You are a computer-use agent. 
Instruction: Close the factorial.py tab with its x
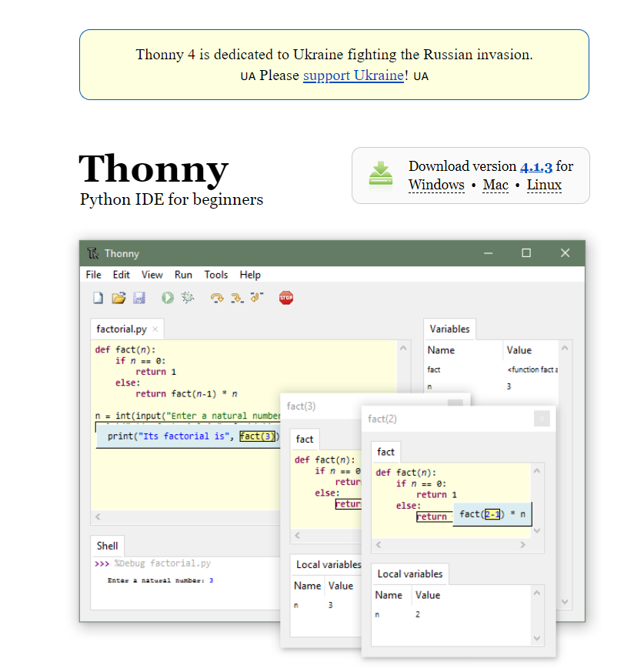pyautogui.click(x=155, y=329)
